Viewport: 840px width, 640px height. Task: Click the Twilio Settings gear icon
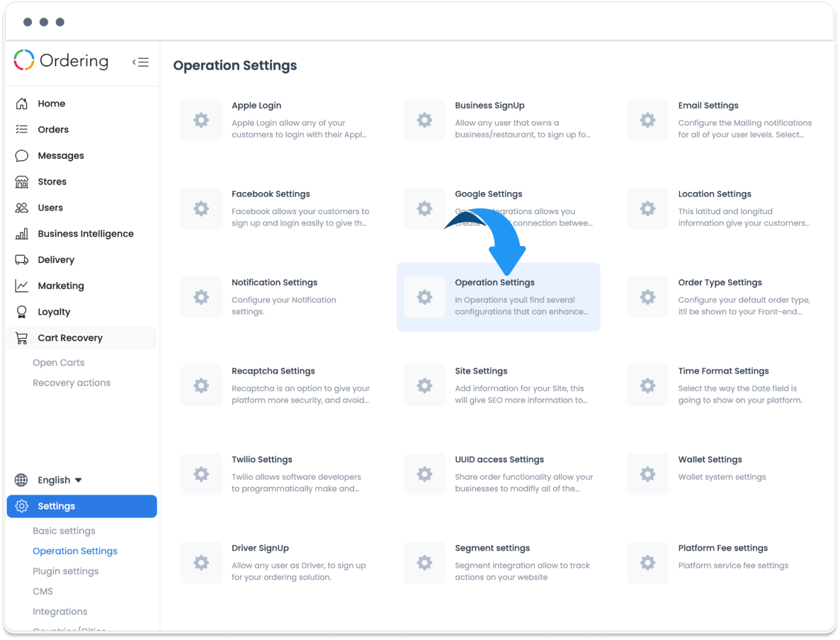pos(201,474)
